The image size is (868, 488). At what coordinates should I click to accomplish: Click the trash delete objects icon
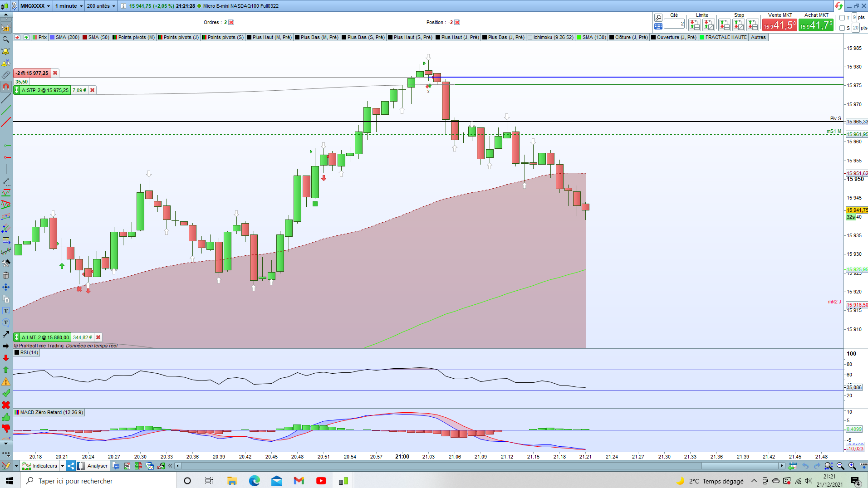[x=6, y=275]
